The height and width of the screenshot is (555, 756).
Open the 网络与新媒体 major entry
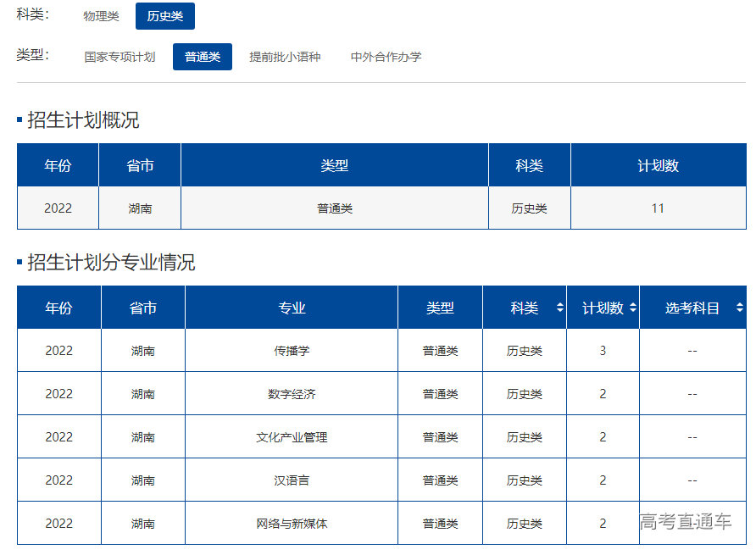[291, 523]
